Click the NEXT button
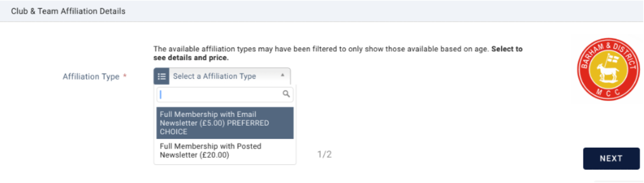This screenshot has height=183, width=644. point(611,158)
